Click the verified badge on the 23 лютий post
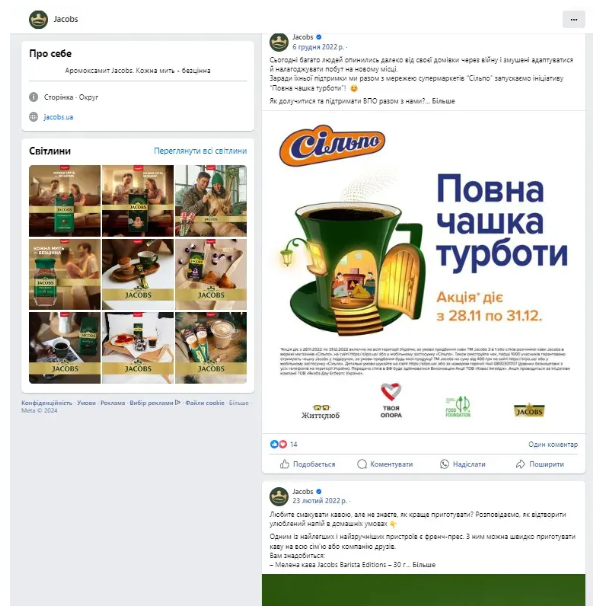 click(x=319, y=491)
